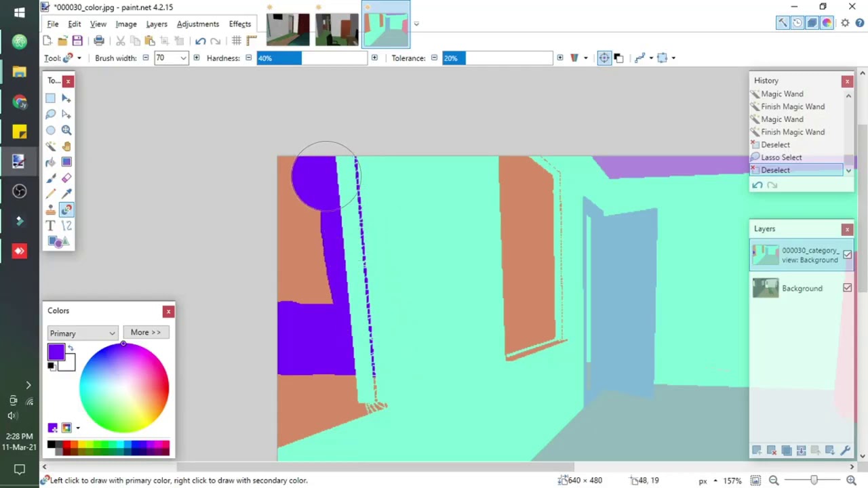The image size is (868, 488).
Task: Open Primary color selector dropdown
Action: (82, 333)
